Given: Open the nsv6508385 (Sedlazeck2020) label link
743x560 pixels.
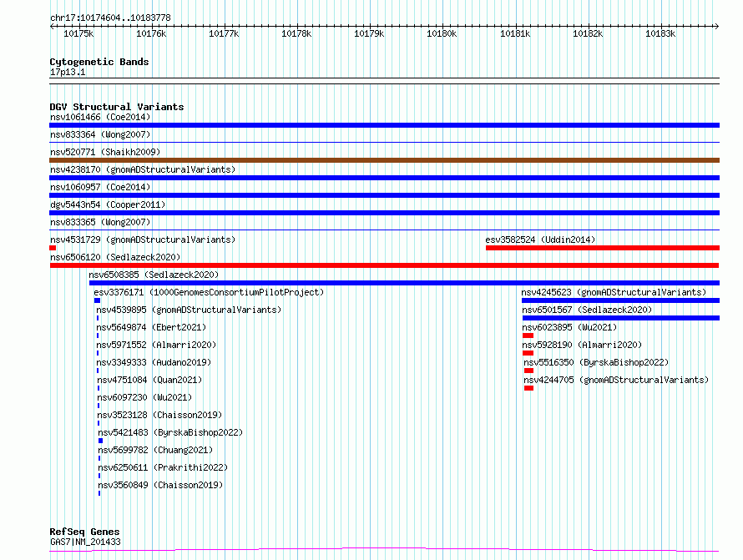Looking at the screenshot, I should [154, 275].
